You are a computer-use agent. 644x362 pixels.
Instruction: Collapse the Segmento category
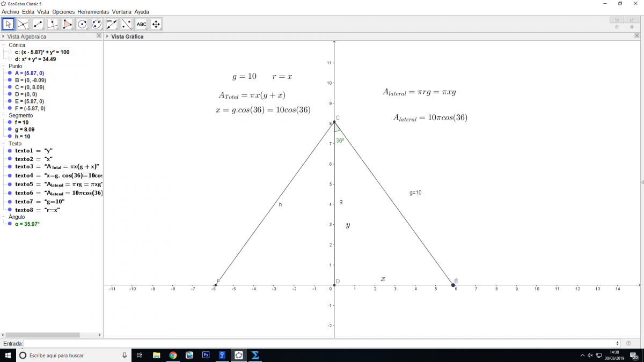[x=4, y=115]
